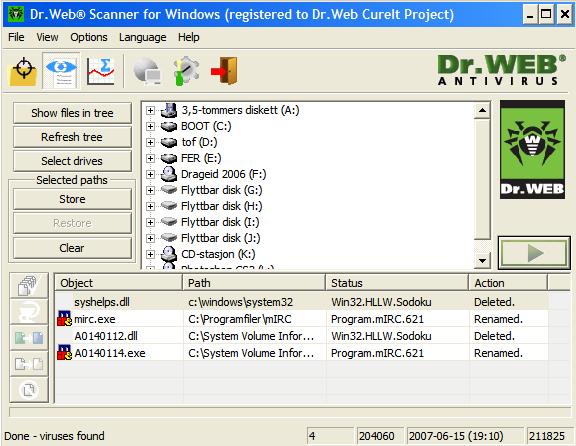The image size is (576, 446).
Task: Start scan with the green play button
Action: coord(534,253)
